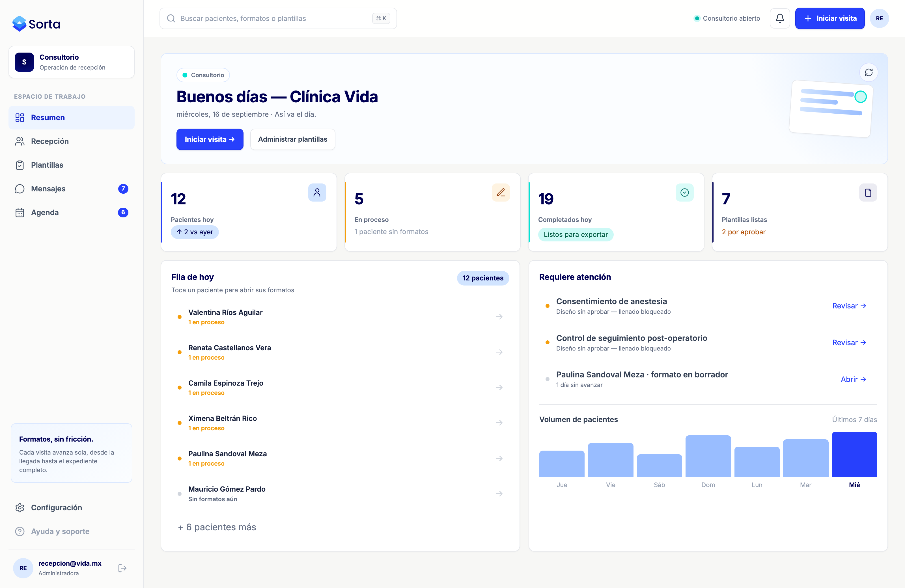
Task: Go to Recepción in sidebar
Action: pos(72,141)
